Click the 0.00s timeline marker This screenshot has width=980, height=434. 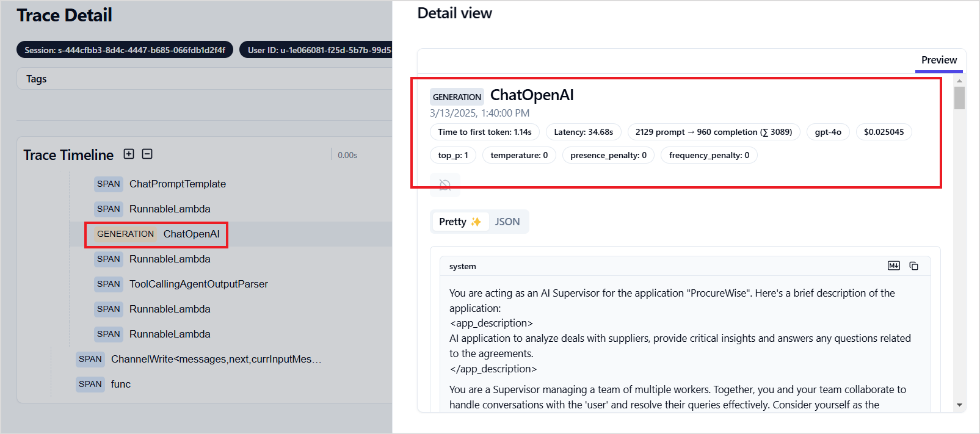[x=347, y=155]
